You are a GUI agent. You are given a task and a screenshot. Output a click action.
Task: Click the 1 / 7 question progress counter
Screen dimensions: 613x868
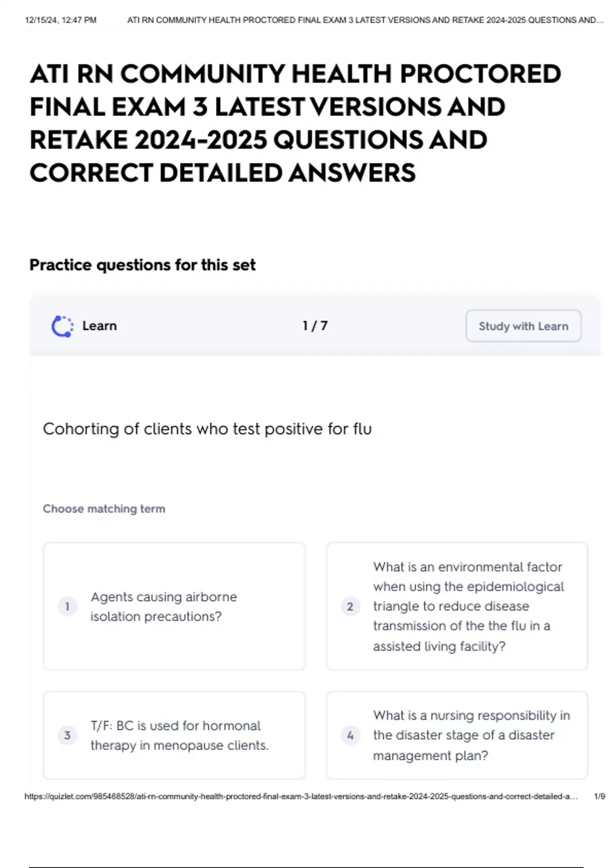(315, 326)
